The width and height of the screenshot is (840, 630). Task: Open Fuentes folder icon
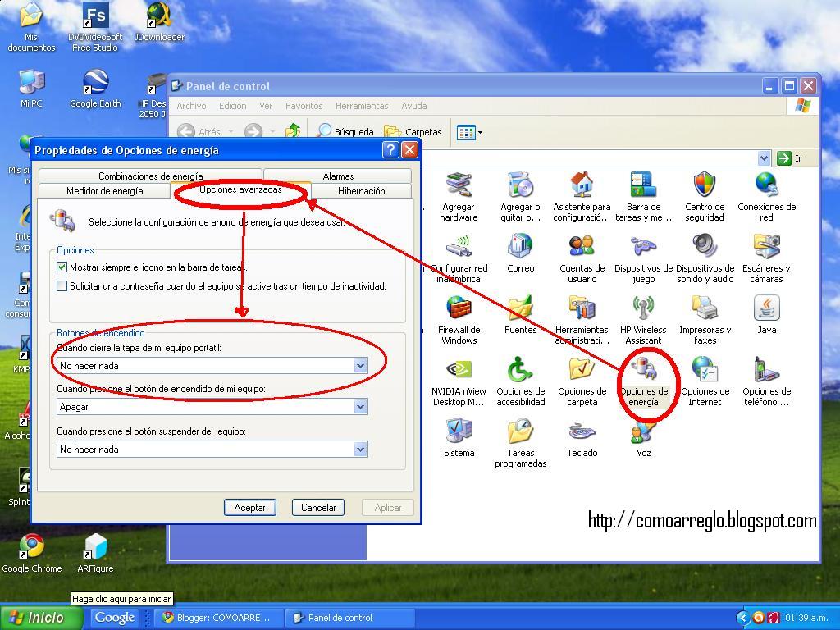[520, 308]
